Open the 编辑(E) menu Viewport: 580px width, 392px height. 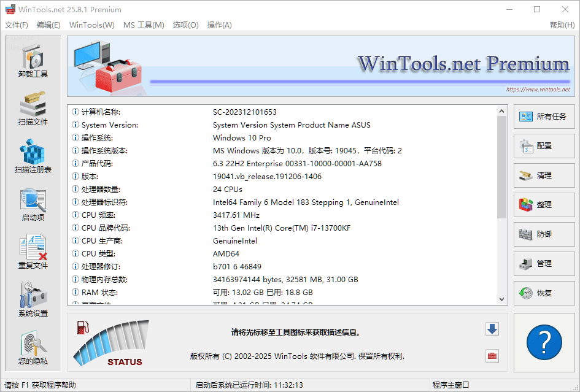coord(48,25)
